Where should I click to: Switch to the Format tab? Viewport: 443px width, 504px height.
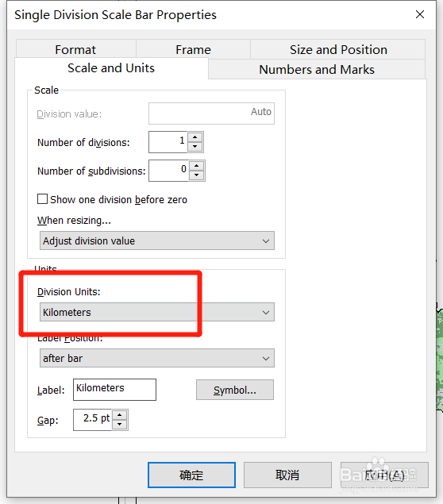pyautogui.click(x=75, y=49)
